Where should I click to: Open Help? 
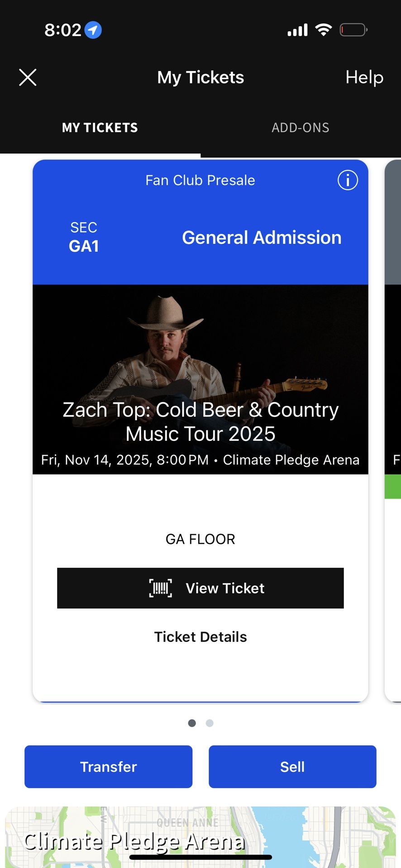[x=364, y=77]
